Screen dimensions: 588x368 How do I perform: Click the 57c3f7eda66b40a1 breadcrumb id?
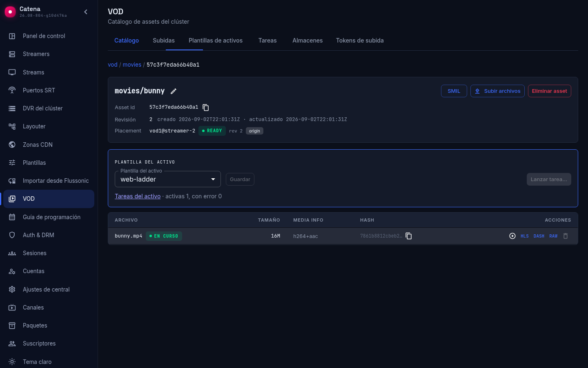click(173, 65)
